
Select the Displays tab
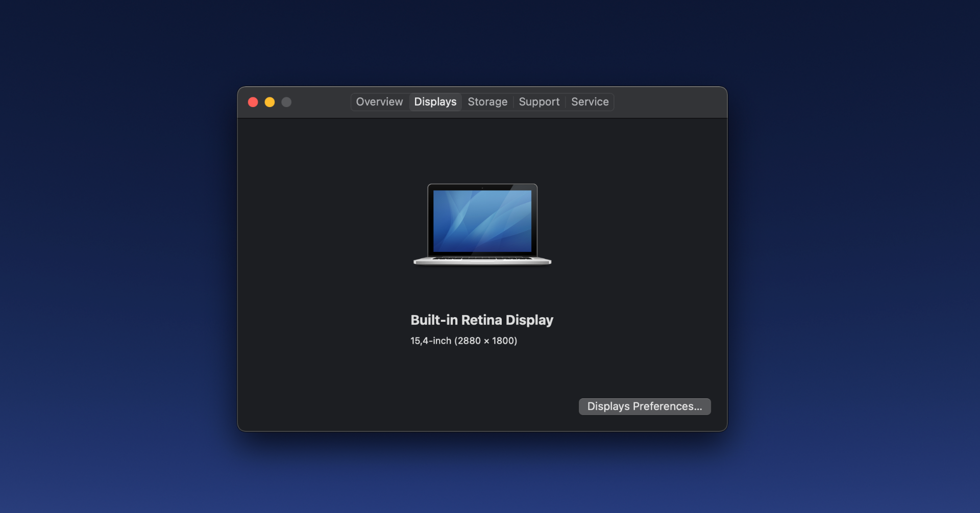point(435,102)
